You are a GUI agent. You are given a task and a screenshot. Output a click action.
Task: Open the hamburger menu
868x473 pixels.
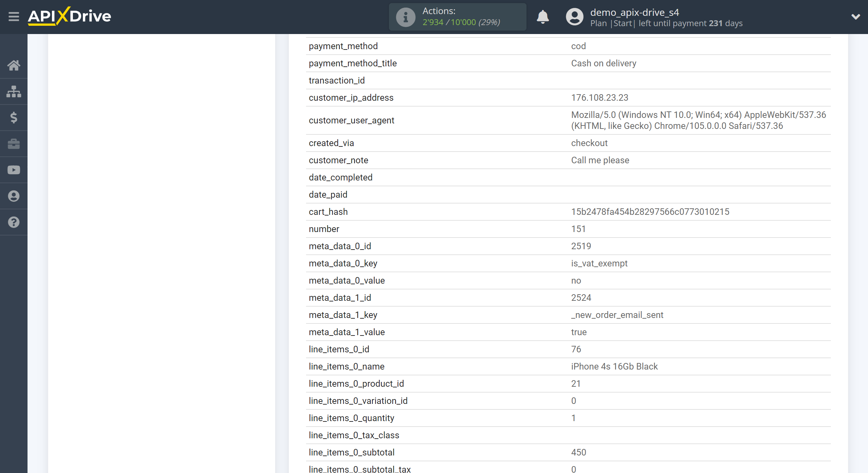14,16
